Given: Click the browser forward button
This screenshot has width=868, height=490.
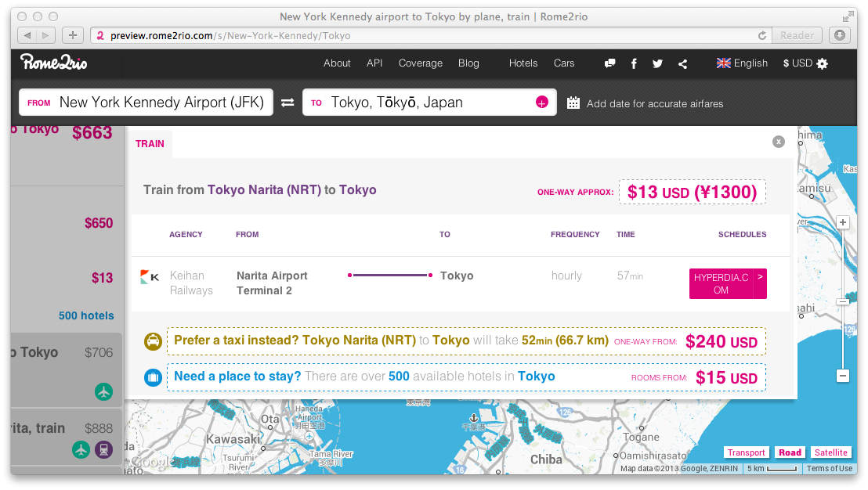Looking at the screenshot, I should pyautogui.click(x=45, y=35).
